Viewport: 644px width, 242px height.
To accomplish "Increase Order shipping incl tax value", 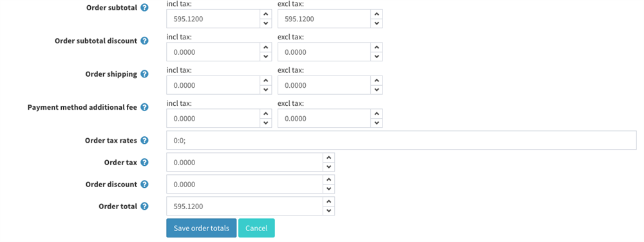I will [266, 80].
